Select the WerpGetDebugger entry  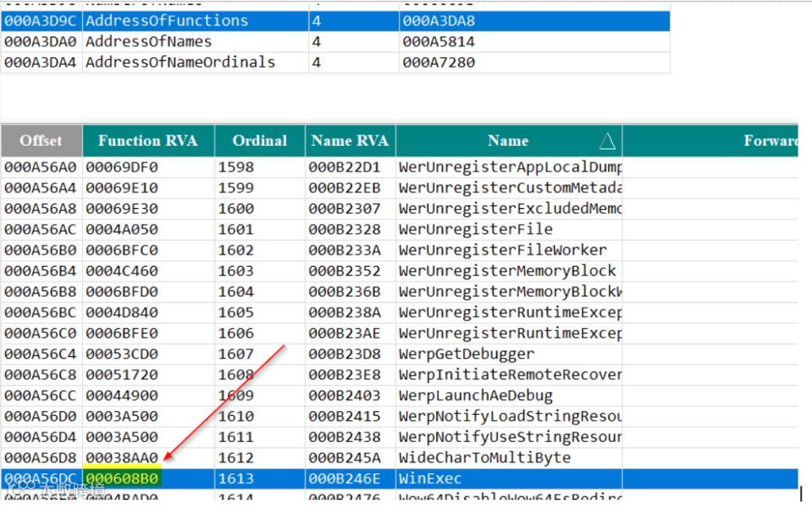399,355
